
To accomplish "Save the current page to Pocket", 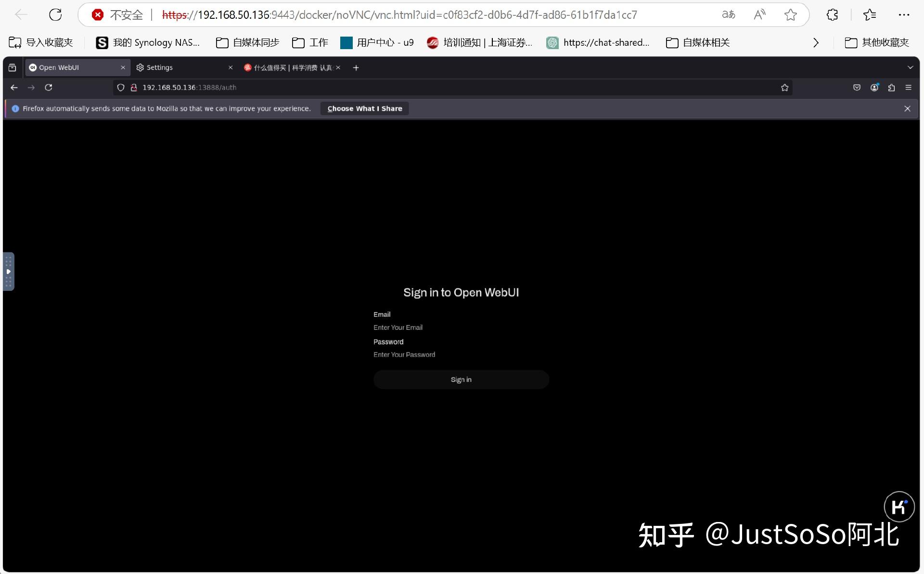I will tap(857, 87).
